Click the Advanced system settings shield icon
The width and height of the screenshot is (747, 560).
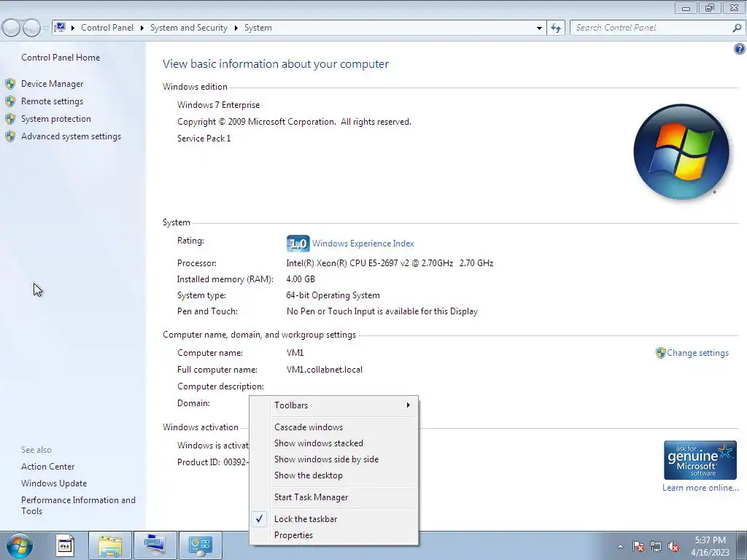[10, 136]
